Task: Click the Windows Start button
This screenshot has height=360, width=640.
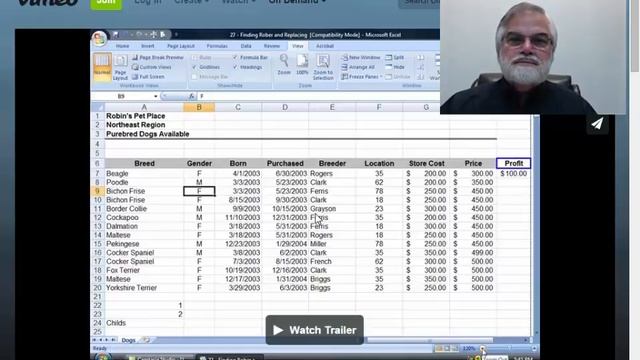Action: click(102, 357)
